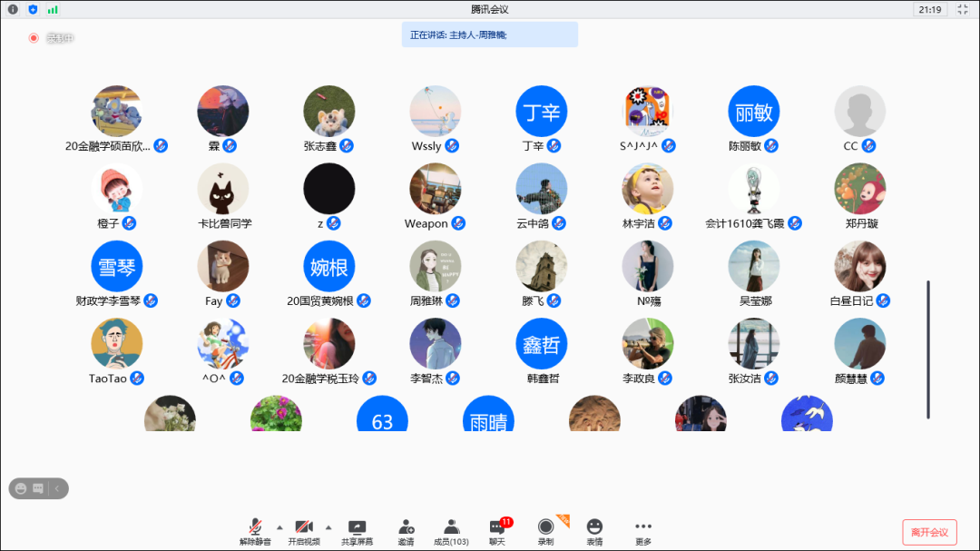
Task: Click the meeting info icon in title bar
Action: tap(13, 9)
